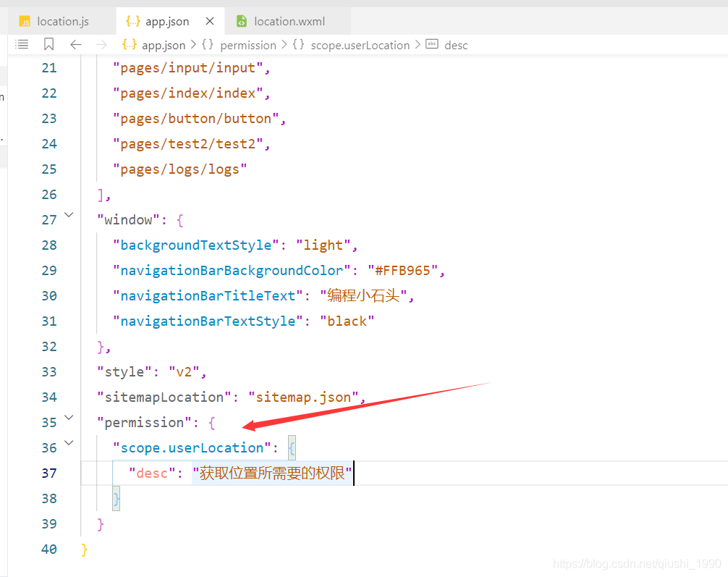Click the "style" key on line 33
The width and height of the screenshot is (728, 577).
pyautogui.click(x=124, y=371)
